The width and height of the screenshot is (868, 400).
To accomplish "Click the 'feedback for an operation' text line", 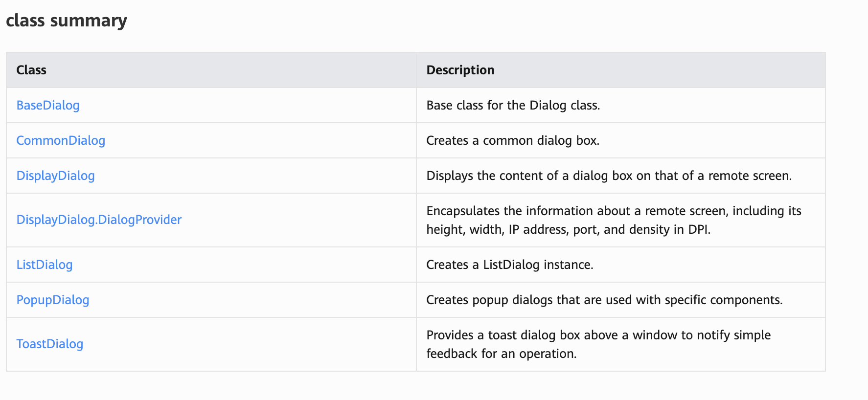I will 501,354.
